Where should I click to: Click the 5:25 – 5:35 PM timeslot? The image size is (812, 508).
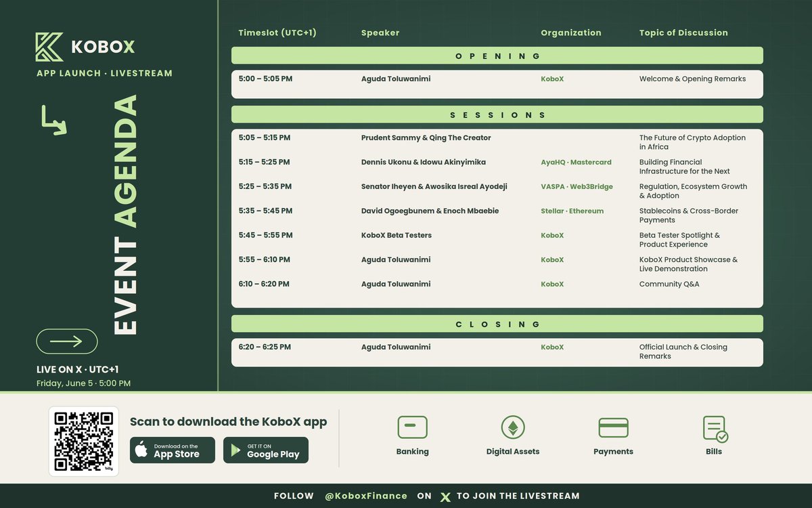[265, 186]
